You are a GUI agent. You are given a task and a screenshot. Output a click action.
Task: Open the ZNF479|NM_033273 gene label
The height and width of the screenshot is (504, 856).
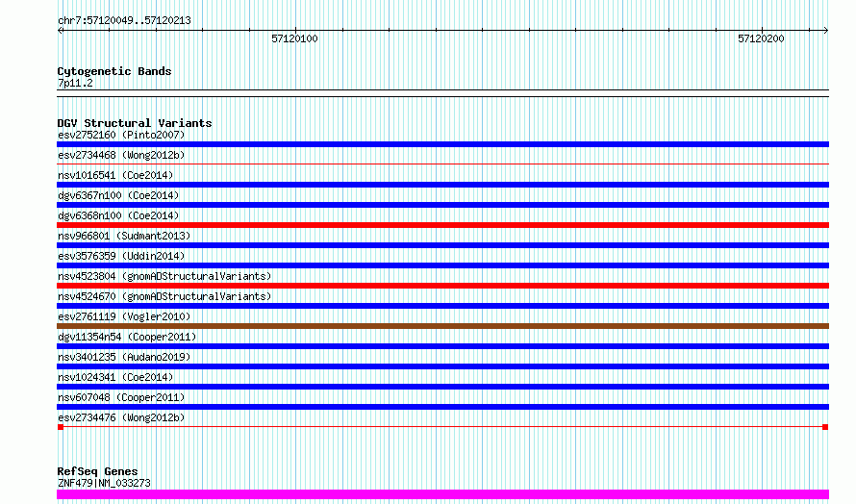click(x=104, y=483)
